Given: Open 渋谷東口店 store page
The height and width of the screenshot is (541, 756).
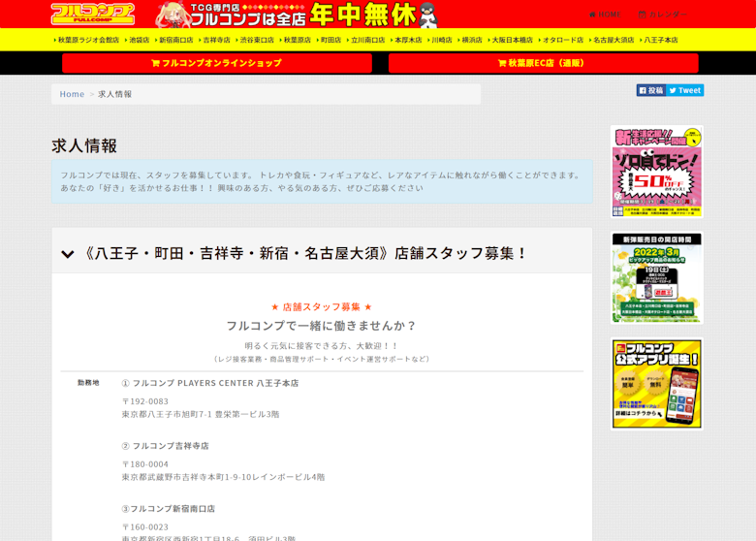Looking at the screenshot, I should 255,40.
